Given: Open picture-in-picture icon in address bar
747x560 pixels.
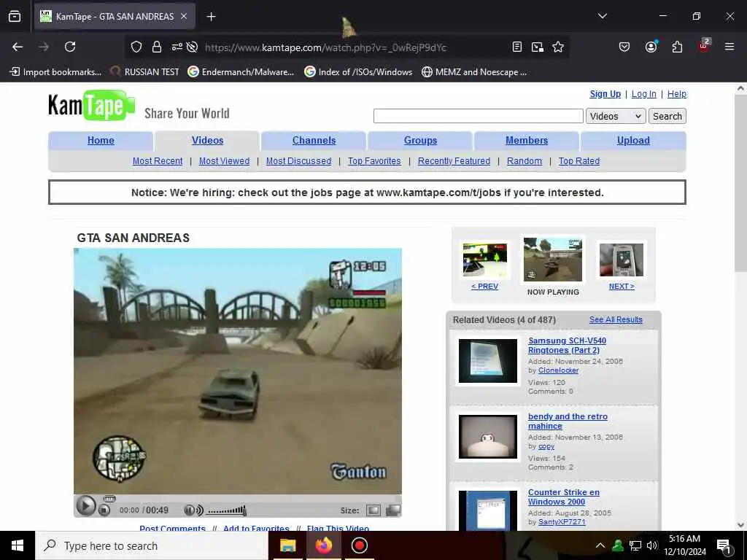Looking at the screenshot, I should coord(538,47).
